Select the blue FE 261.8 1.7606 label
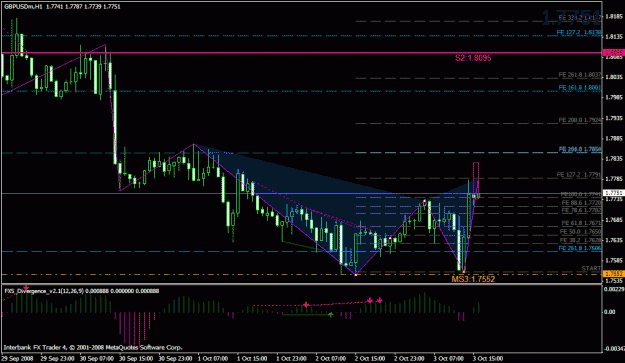 (580, 248)
